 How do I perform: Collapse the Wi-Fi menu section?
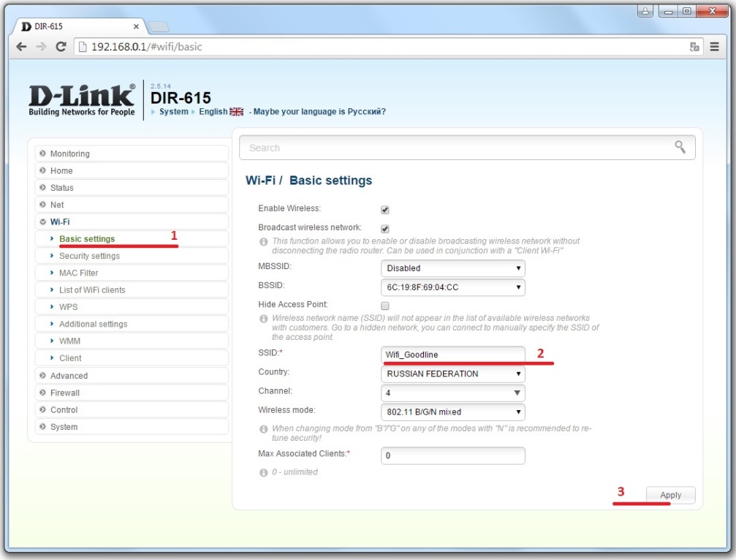[132, 222]
